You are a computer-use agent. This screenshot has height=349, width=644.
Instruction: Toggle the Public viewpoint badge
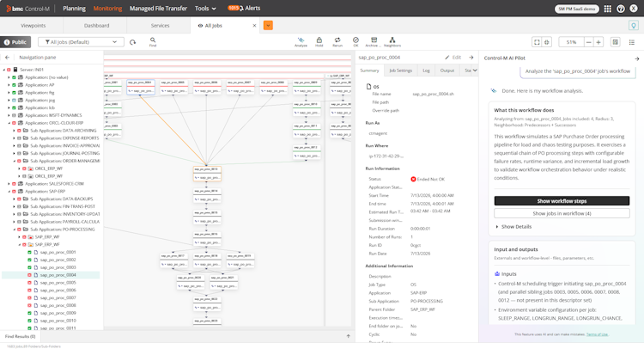point(15,42)
